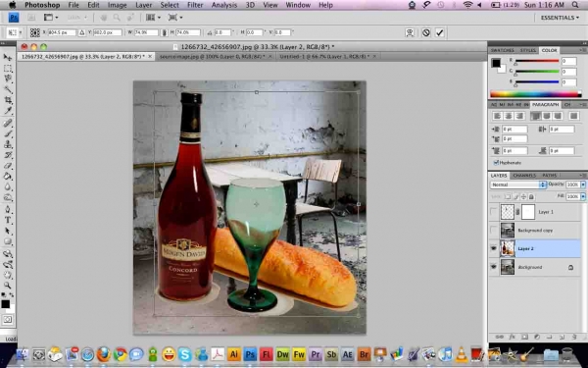Select the Brush tool
This screenshot has height=368, width=588.
pyautogui.click(x=8, y=134)
